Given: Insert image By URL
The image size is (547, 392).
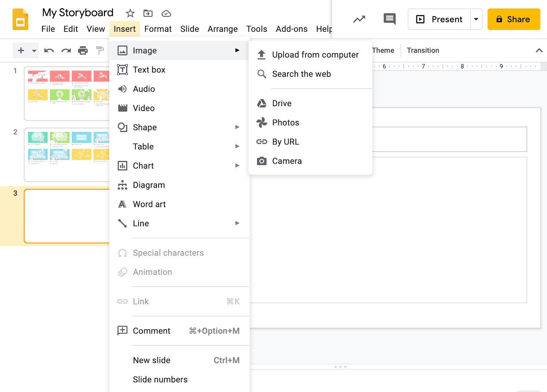Looking at the screenshot, I should point(285,142).
